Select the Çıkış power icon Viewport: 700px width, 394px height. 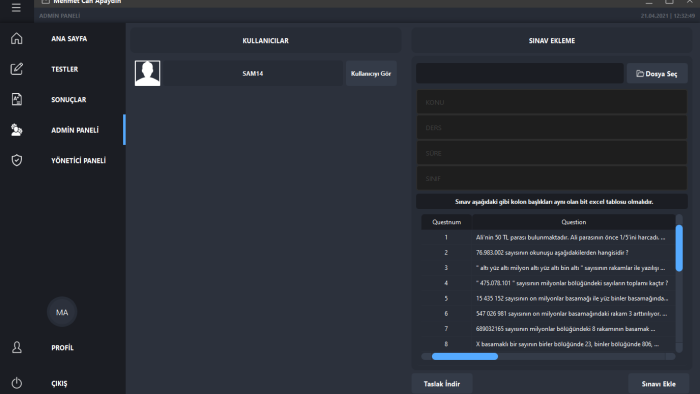[x=17, y=383]
